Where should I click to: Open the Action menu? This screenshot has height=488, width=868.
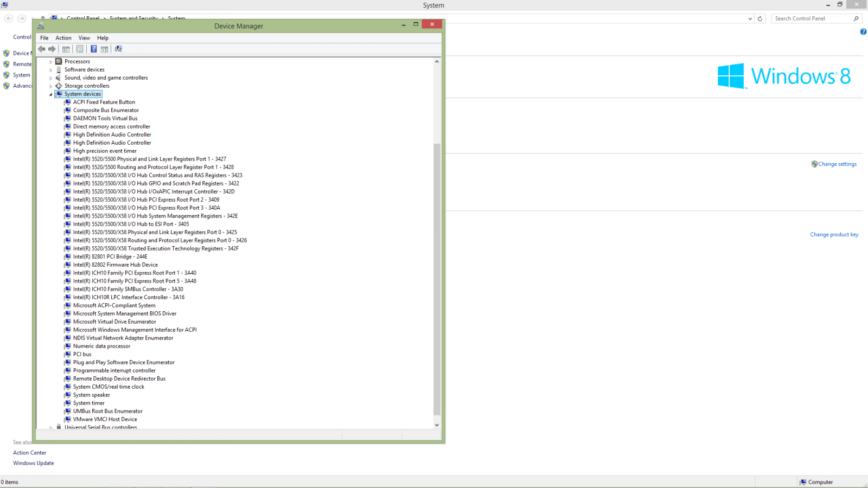(63, 38)
